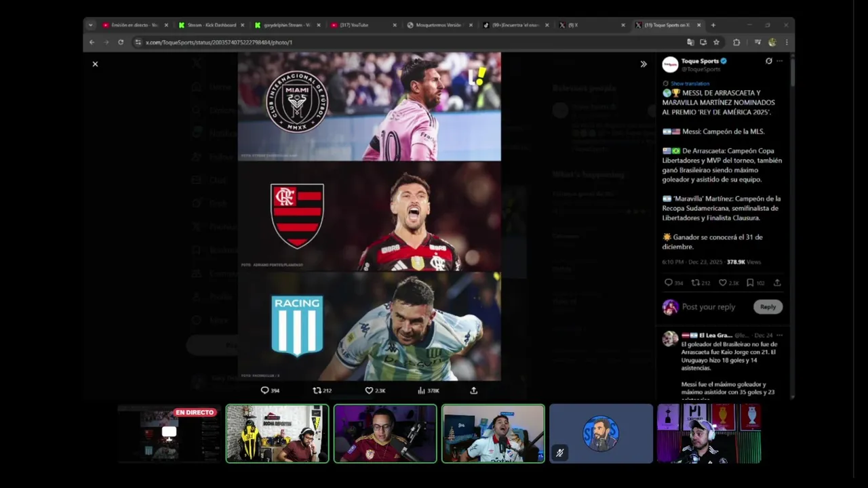
Task: Switch to the TikTok Encuentra tab
Action: pyautogui.click(x=515, y=25)
